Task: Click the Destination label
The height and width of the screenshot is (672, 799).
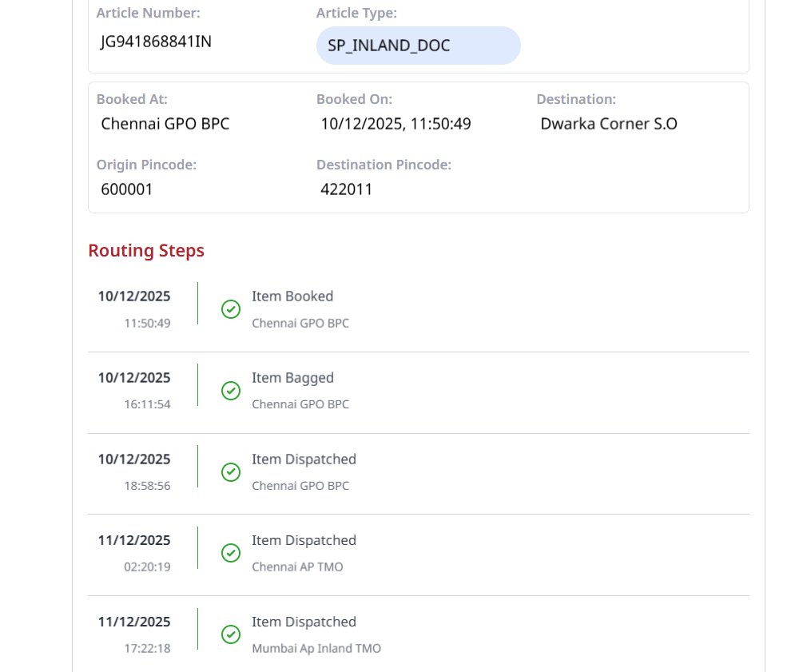Action: point(576,99)
